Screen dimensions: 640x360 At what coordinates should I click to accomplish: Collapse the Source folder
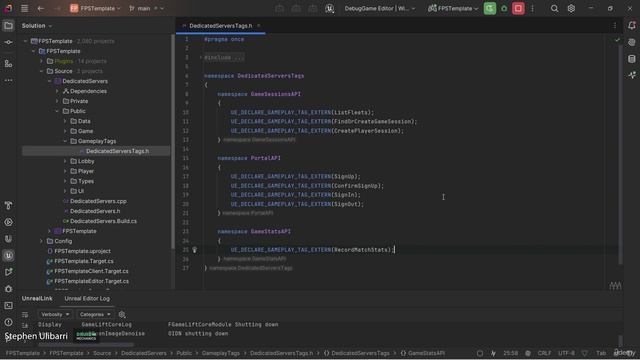pos(41,71)
